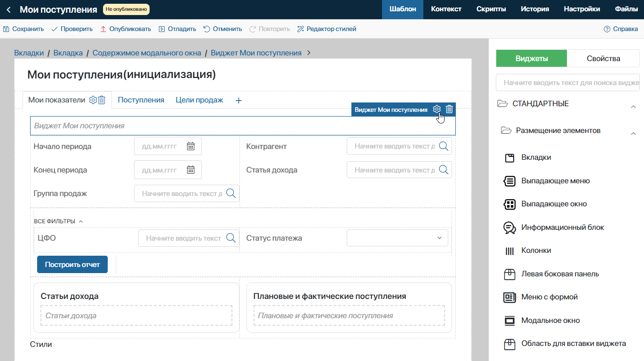Switch to the Свойства panel tab
This screenshot has height=361, width=644.
[x=604, y=59]
